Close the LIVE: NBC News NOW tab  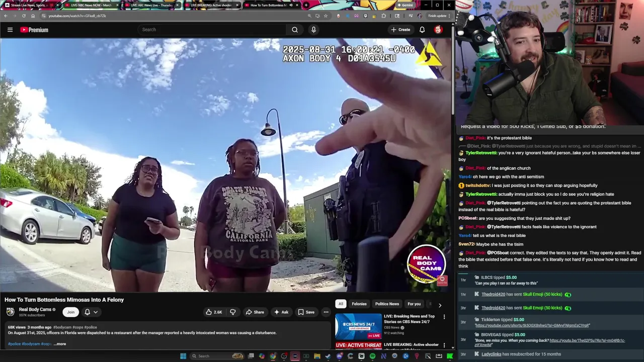[x=118, y=5]
